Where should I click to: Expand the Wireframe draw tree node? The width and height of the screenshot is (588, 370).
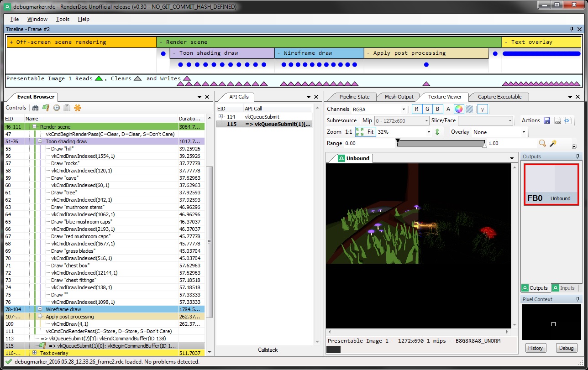(40, 309)
